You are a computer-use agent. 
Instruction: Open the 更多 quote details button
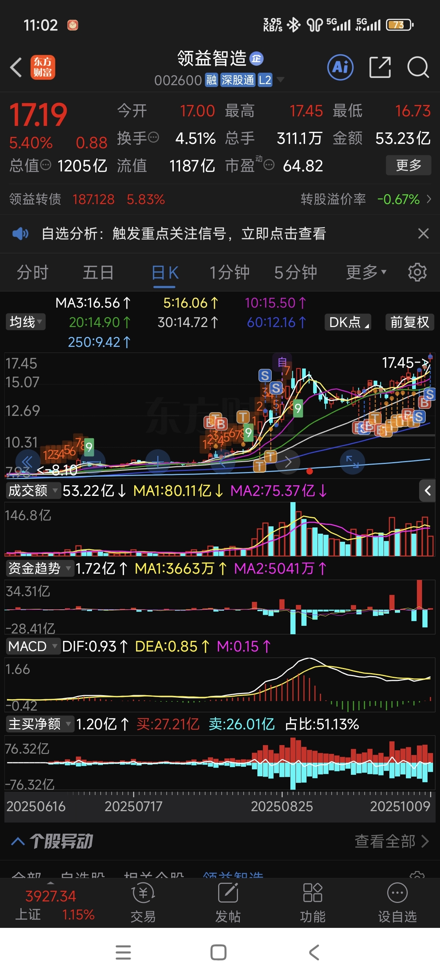tap(408, 165)
